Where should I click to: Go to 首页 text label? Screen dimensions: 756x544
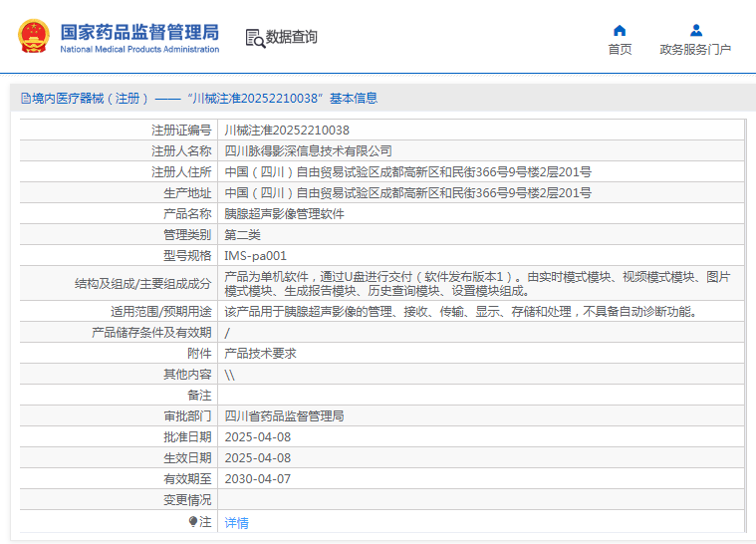pos(620,50)
